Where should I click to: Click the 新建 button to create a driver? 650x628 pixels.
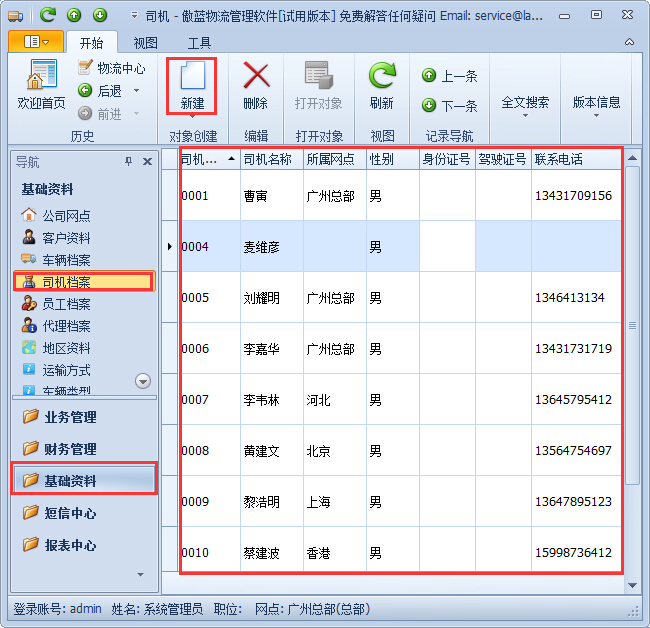[192, 84]
